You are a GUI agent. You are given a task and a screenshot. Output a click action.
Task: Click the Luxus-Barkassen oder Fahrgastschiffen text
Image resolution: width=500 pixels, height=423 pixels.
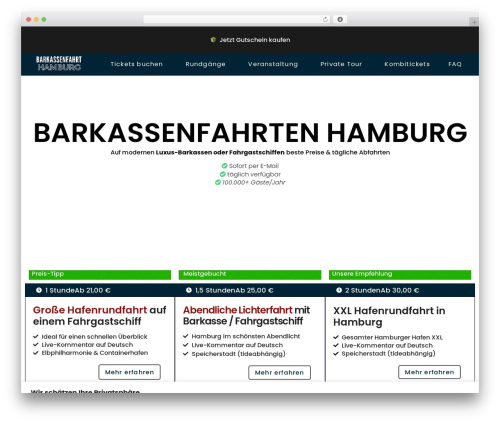click(x=220, y=152)
